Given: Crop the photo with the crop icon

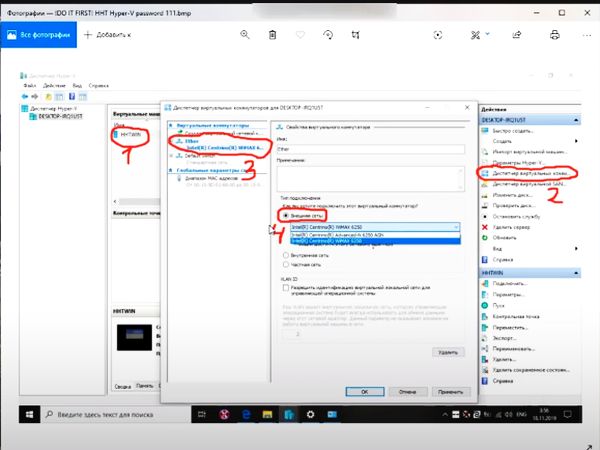Looking at the screenshot, I should [355, 35].
